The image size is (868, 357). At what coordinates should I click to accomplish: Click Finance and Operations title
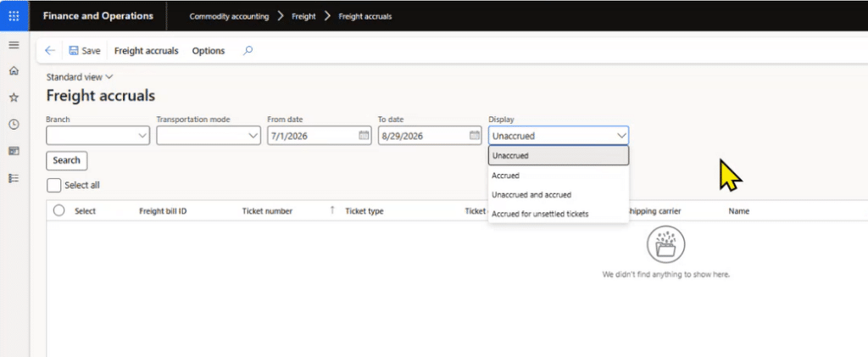click(98, 16)
